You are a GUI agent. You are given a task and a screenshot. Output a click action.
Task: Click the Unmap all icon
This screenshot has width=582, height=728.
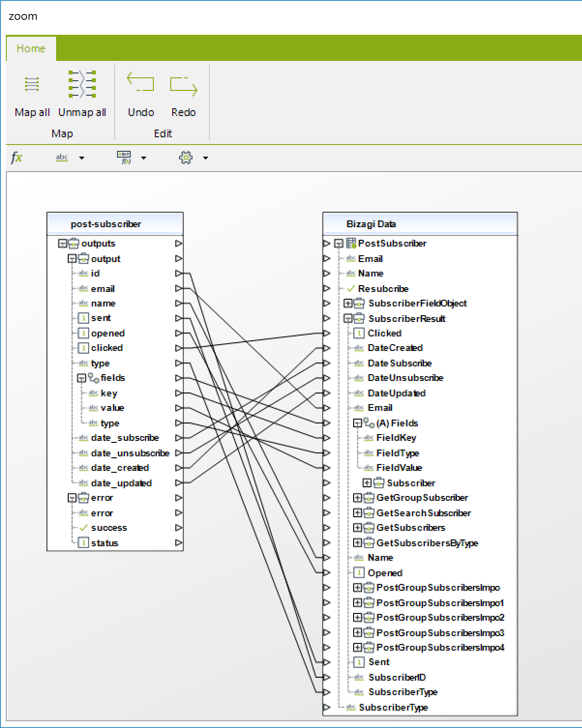pos(82,84)
